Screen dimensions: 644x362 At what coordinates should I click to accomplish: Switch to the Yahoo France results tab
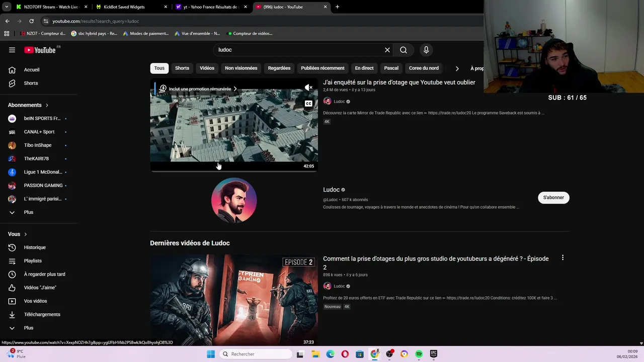pyautogui.click(x=210, y=7)
